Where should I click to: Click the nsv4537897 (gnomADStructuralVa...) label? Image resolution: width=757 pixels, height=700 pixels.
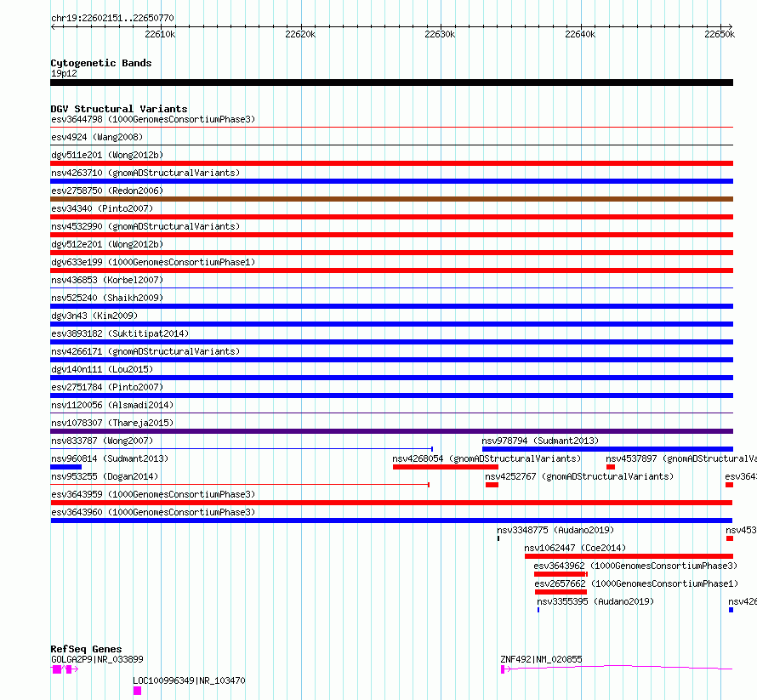pos(681,458)
